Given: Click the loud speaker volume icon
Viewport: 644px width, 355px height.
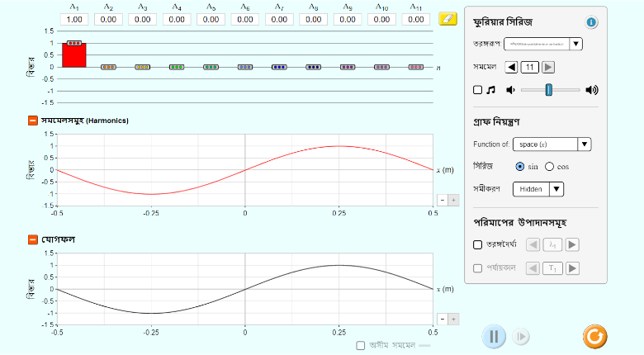Looking at the screenshot, I should [591, 90].
